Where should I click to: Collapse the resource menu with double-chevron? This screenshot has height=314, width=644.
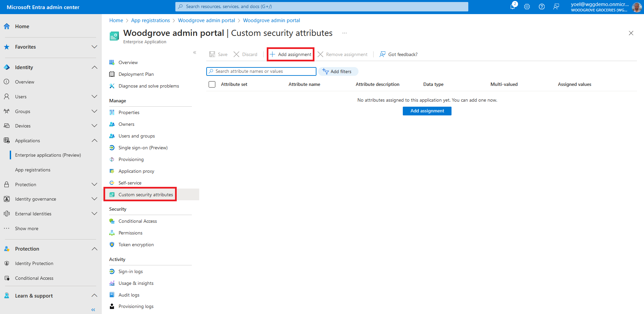click(x=195, y=53)
